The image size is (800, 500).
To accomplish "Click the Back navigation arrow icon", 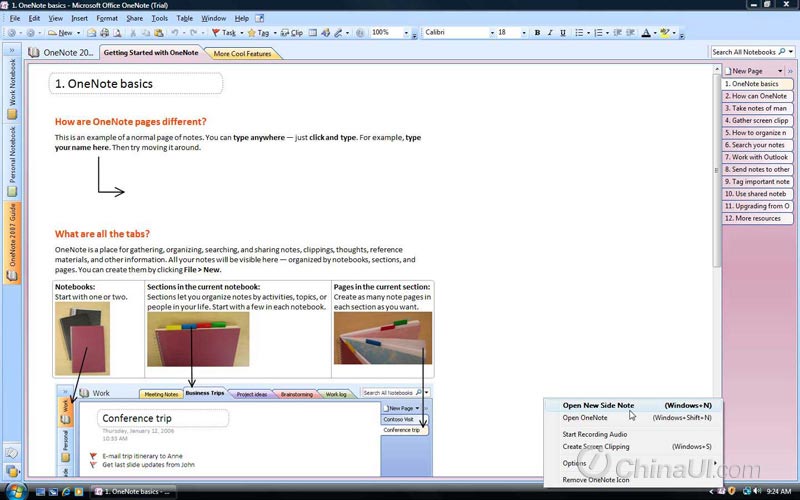I will coord(11,33).
